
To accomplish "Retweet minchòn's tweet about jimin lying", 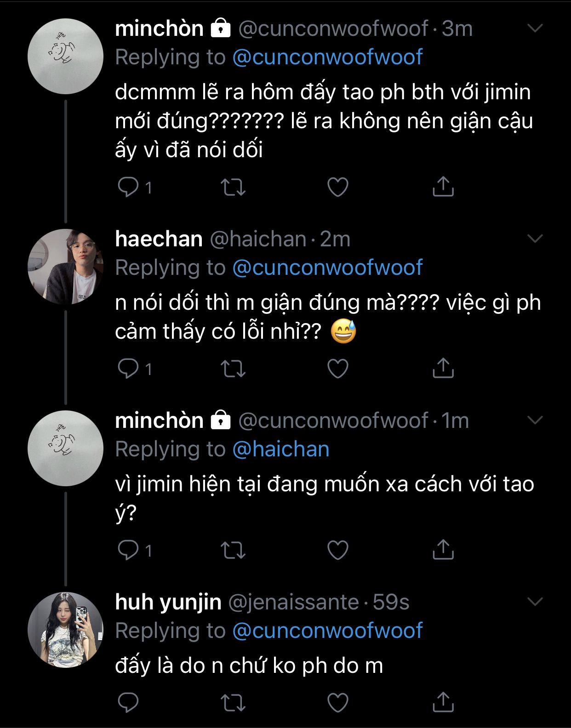I will 233,187.
